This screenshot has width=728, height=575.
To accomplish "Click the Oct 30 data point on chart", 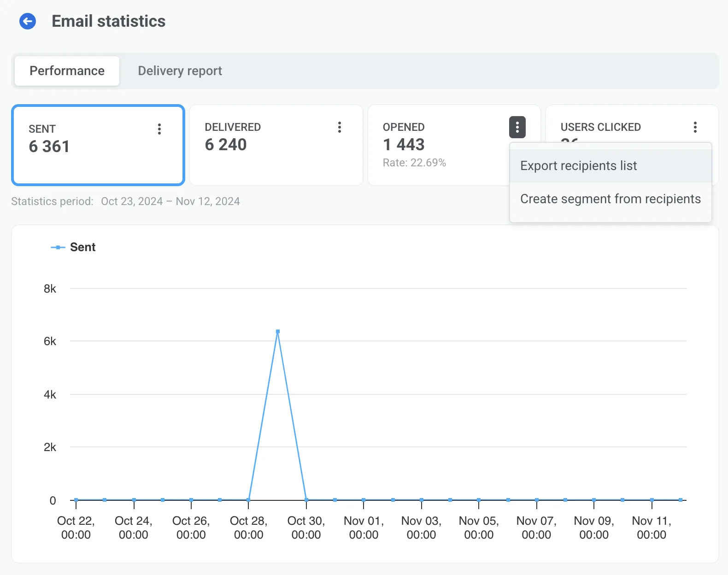I will coord(306,500).
